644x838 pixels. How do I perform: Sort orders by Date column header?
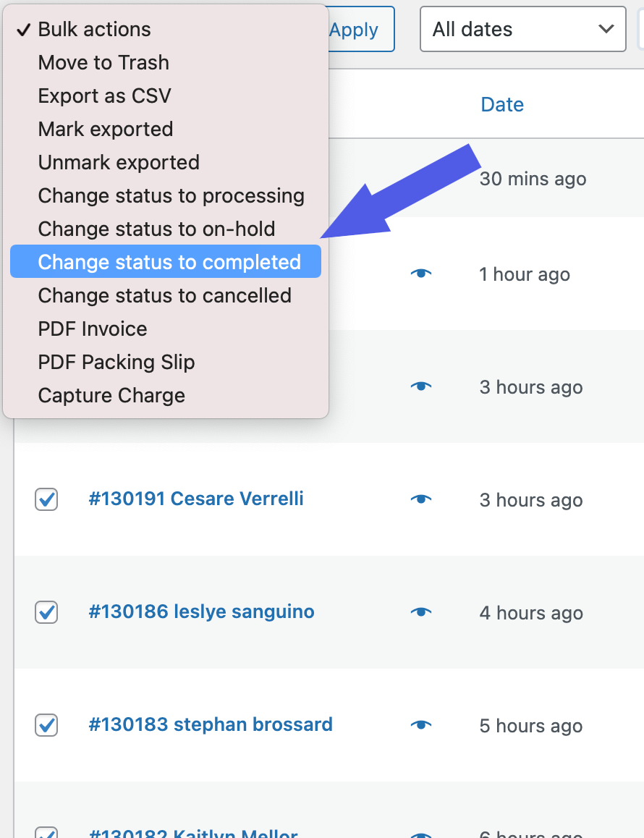click(502, 104)
